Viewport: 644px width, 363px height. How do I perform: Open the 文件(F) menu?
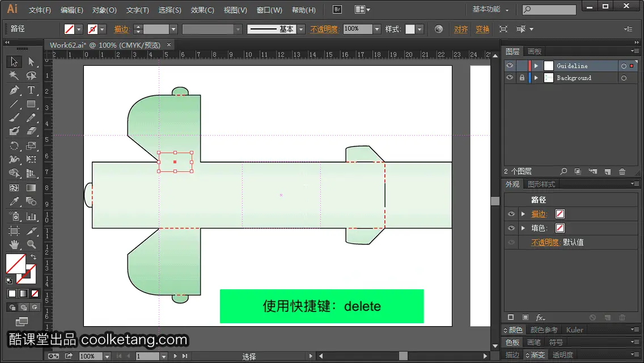tap(40, 10)
